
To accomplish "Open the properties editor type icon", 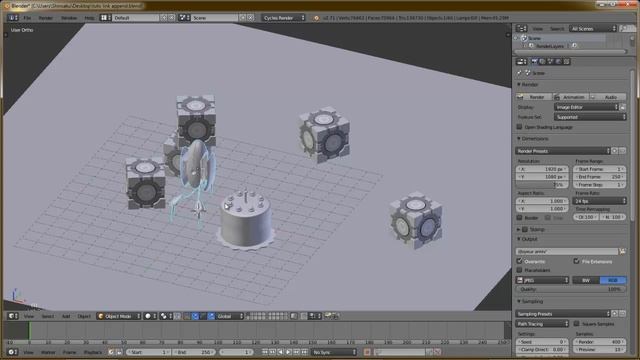I will pyautogui.click(x=521, y=62).
